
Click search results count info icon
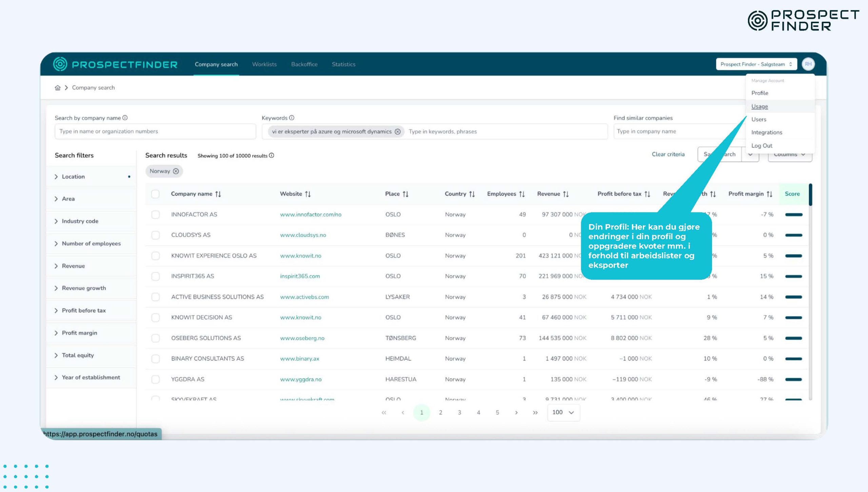coord(272,155)
